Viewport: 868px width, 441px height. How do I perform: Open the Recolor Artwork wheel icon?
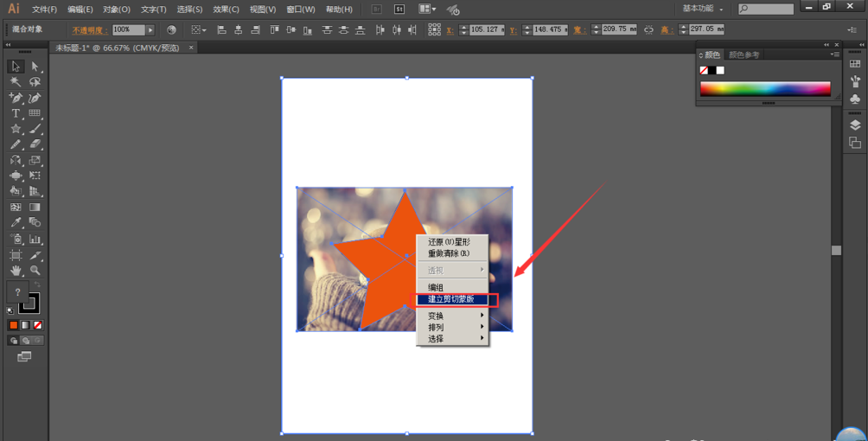point(171,30)
